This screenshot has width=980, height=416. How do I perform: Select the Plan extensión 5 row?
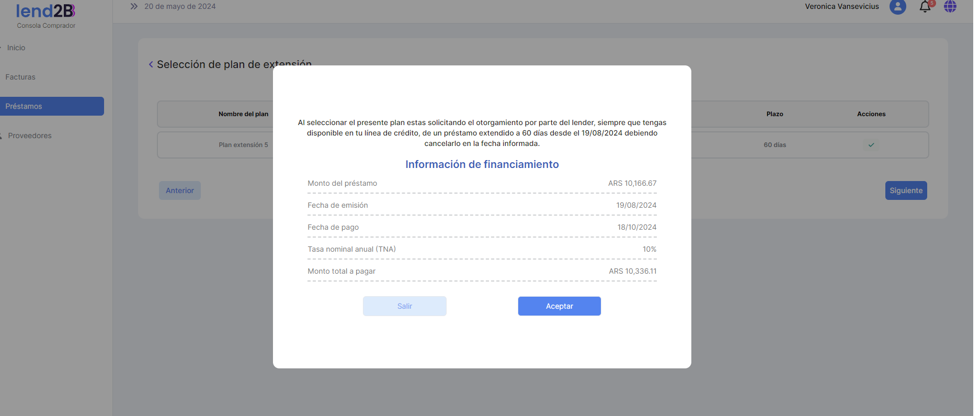pos(243,145)
